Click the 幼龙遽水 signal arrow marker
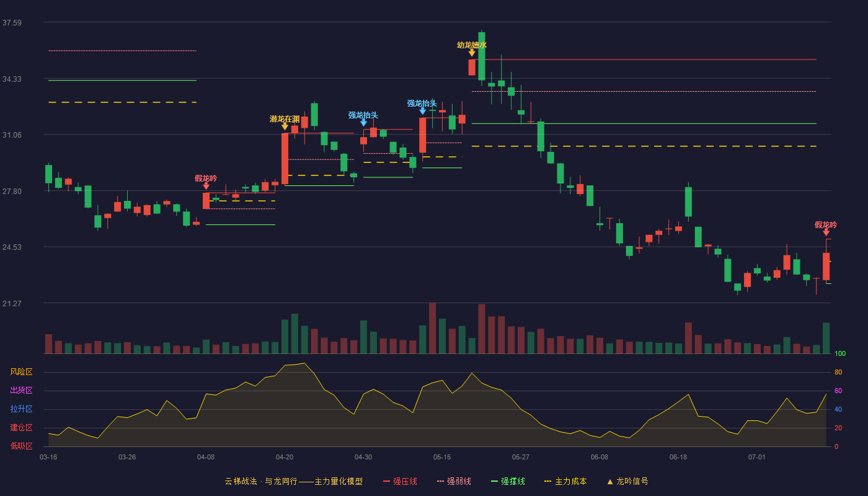 click(472, 53)
